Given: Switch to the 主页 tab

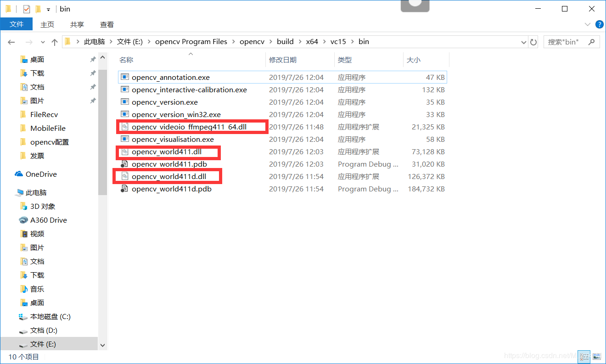Looking at the screenshot, I should pos(47,24).
